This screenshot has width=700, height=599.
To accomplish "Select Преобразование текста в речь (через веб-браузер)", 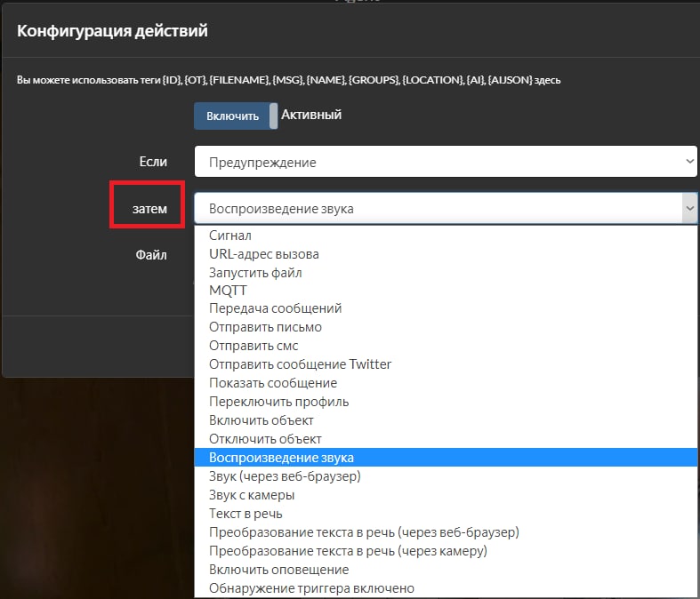I will [x=446, y=532].
